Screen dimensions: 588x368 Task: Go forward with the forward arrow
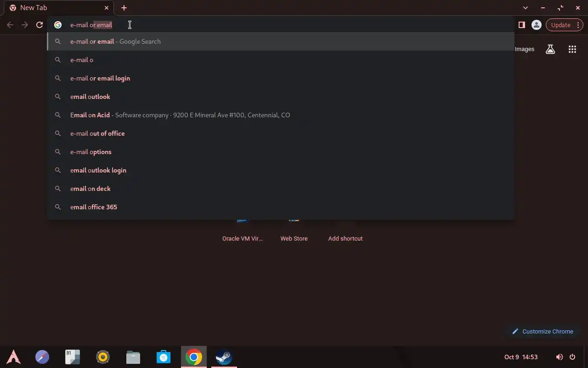(x=25, y=25)
